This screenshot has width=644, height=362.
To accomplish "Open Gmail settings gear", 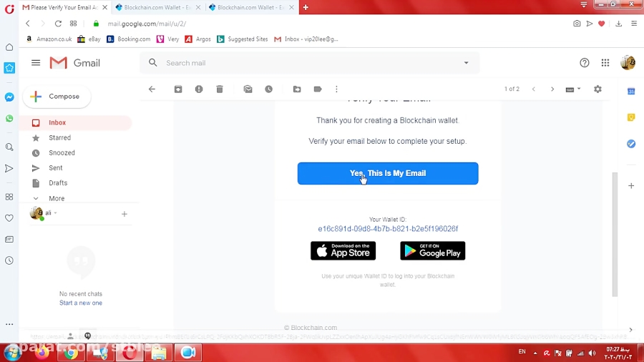I will (597, 89).
